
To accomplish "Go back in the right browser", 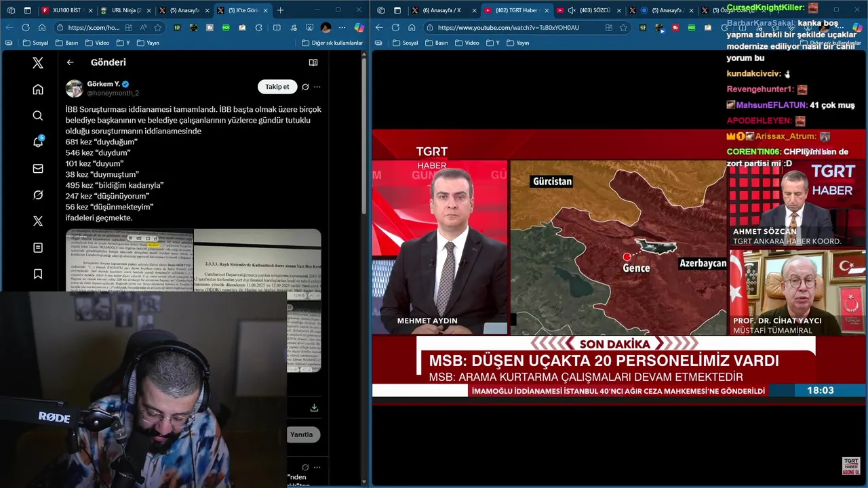I will [x=379, y=28].
